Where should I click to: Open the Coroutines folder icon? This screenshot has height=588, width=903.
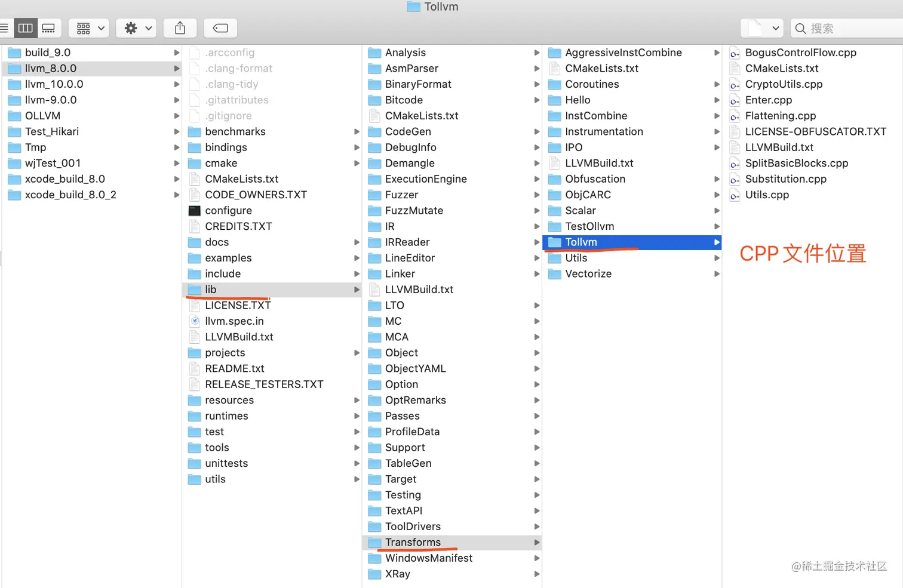[555, 84]
